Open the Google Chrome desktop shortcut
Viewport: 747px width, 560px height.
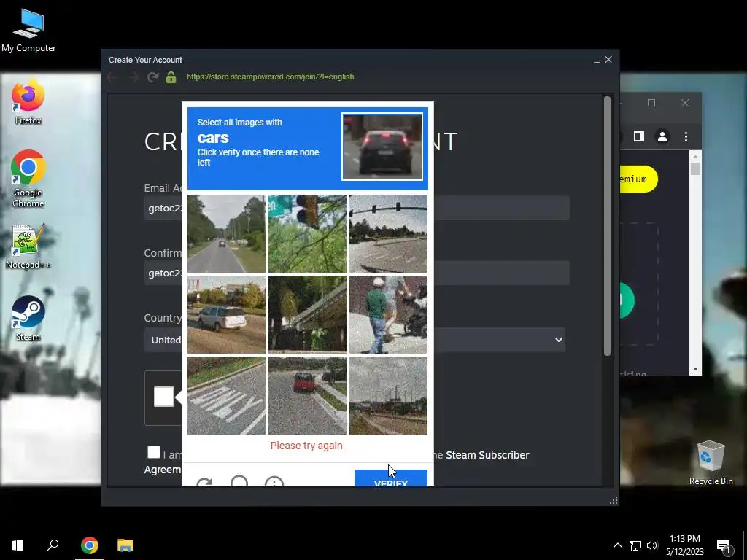(28, 179)
